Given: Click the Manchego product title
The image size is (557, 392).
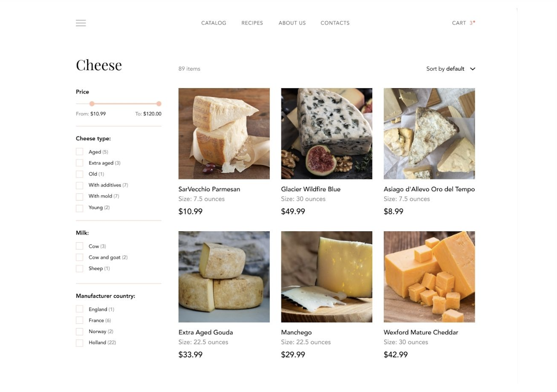Looking at the screenshot, I should 296,332.
